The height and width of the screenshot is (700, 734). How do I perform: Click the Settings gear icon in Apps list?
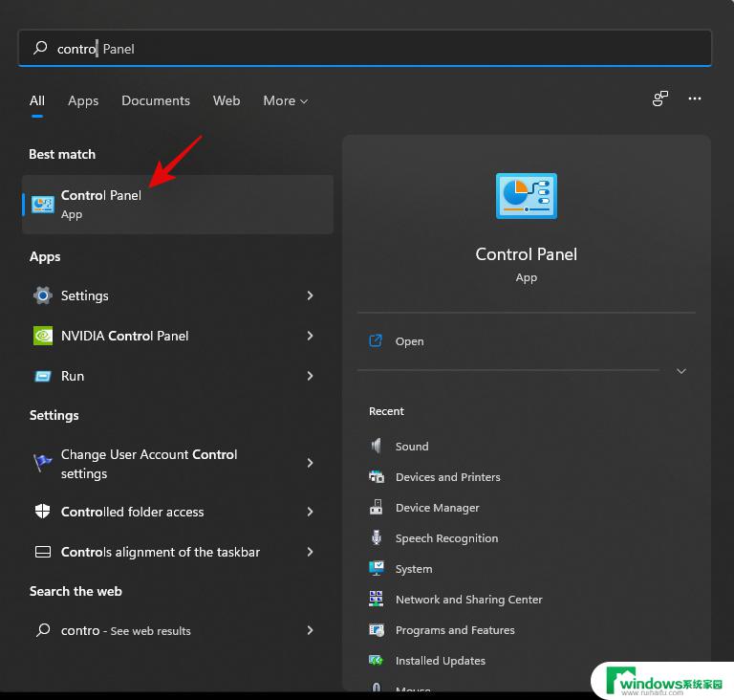(43, 295)
